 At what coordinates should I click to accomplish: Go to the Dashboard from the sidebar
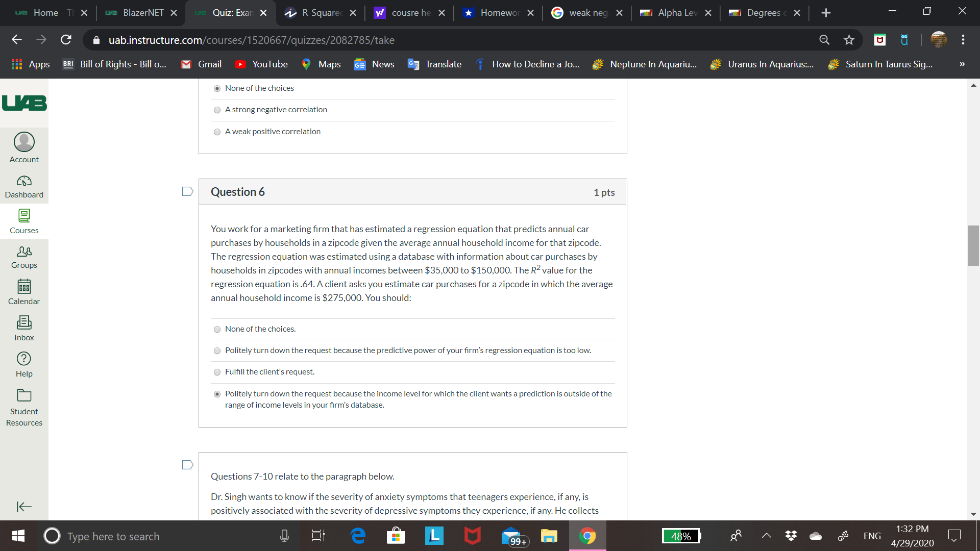[x=23, y=186]
